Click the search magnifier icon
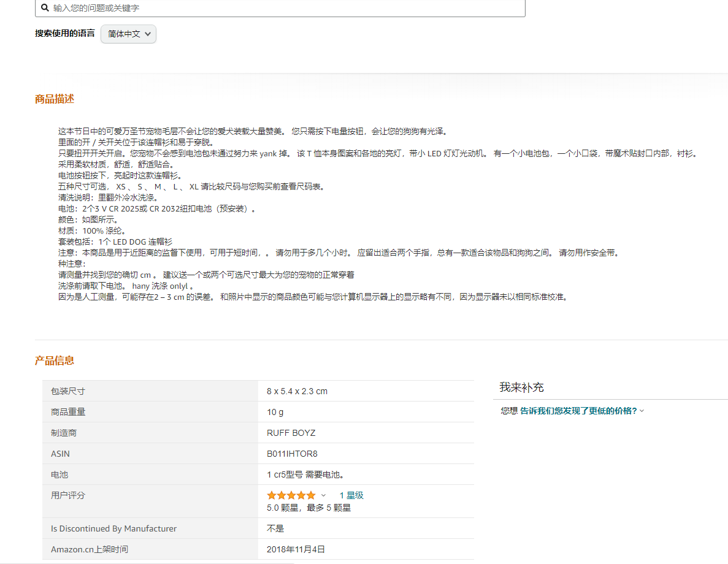Screen dimensions: 728x564 [45, 8]
